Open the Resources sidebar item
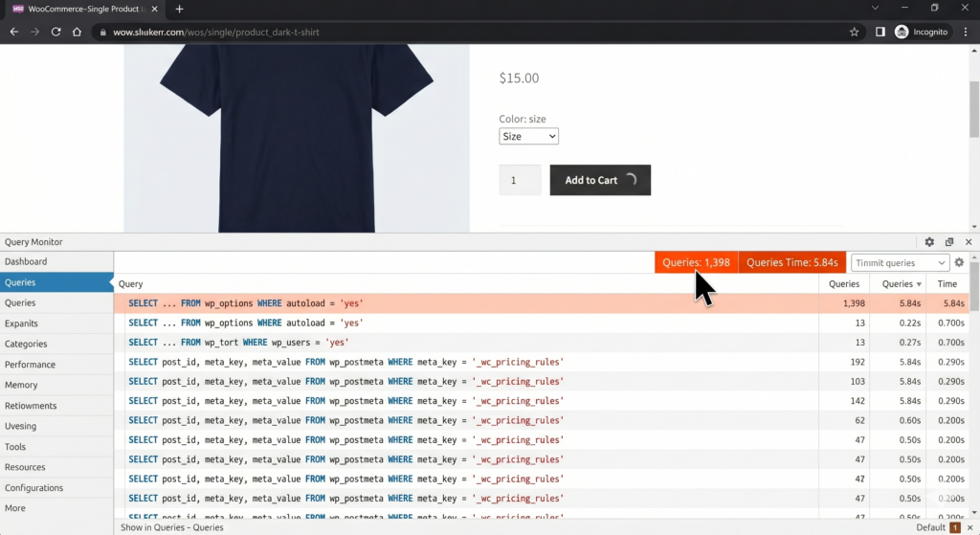Viewport: 980px width, 535px height. point(56,467)
